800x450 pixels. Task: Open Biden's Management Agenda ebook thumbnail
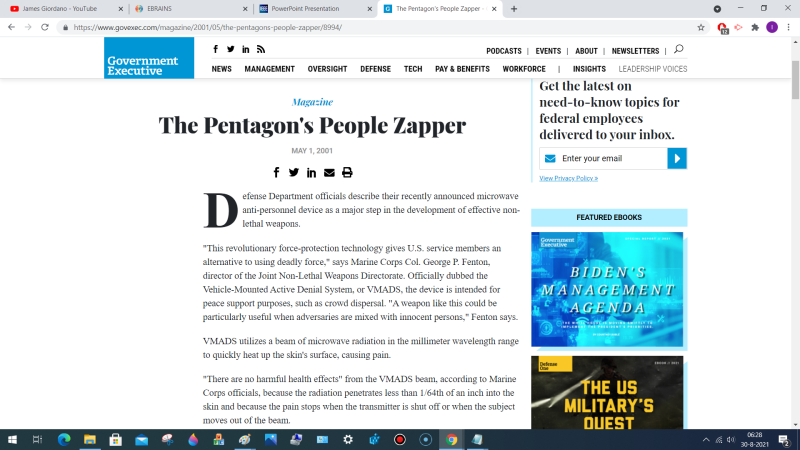tap(607, 289)
